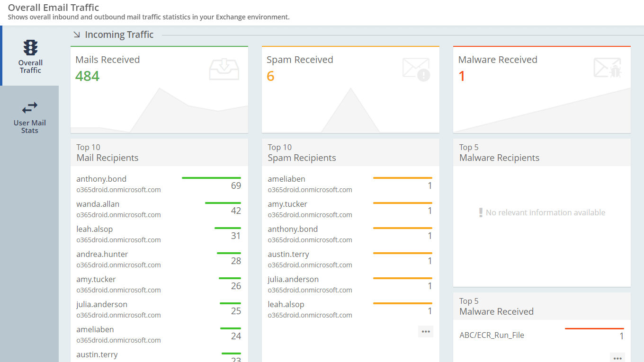The image size is (644, 362).
Task: Click the User Mail Stats arrows icon
Action: 29,107
